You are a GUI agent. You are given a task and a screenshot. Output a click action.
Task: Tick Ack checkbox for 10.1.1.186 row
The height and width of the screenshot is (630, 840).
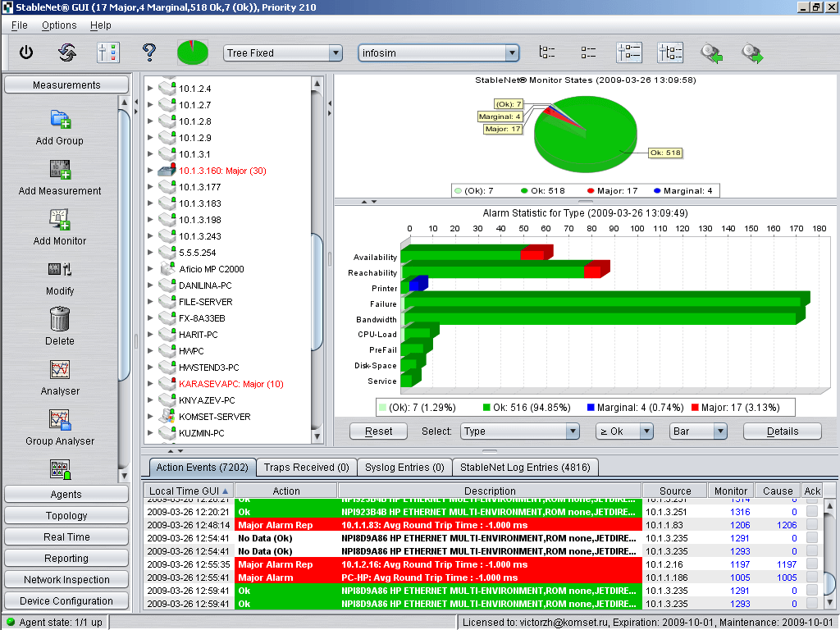[x=812, y=577]
